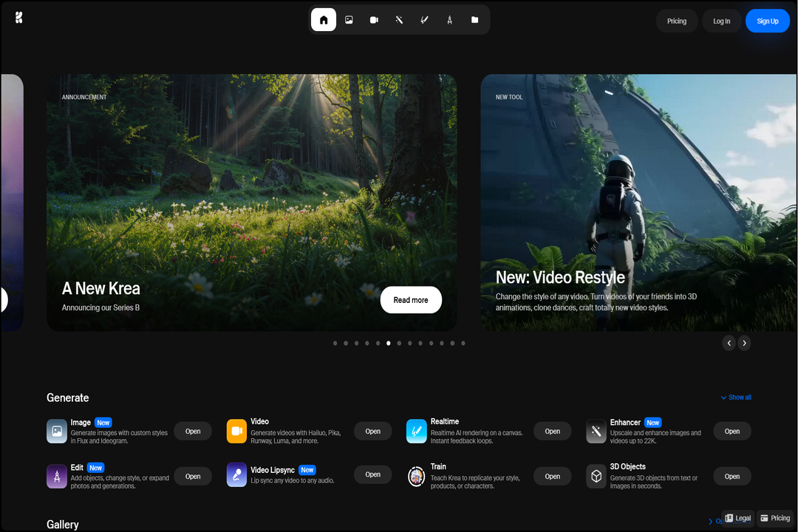Select the active sixth carousel dot
The height and width of the screenshot is (532, 798).
coord(389,343)
